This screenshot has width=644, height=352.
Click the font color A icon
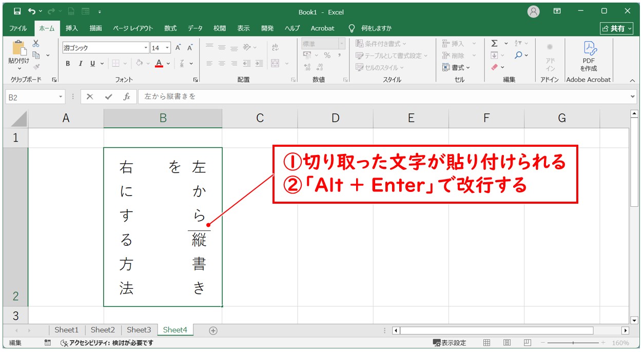pyautogui.click(x=159, y=64)
